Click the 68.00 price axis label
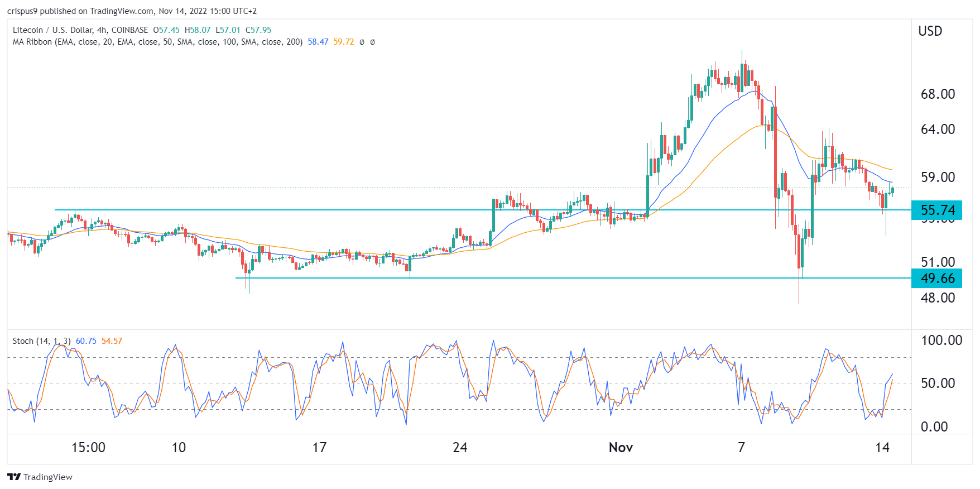The width and height of the screenshot is (980, 489). click(938, 94)
